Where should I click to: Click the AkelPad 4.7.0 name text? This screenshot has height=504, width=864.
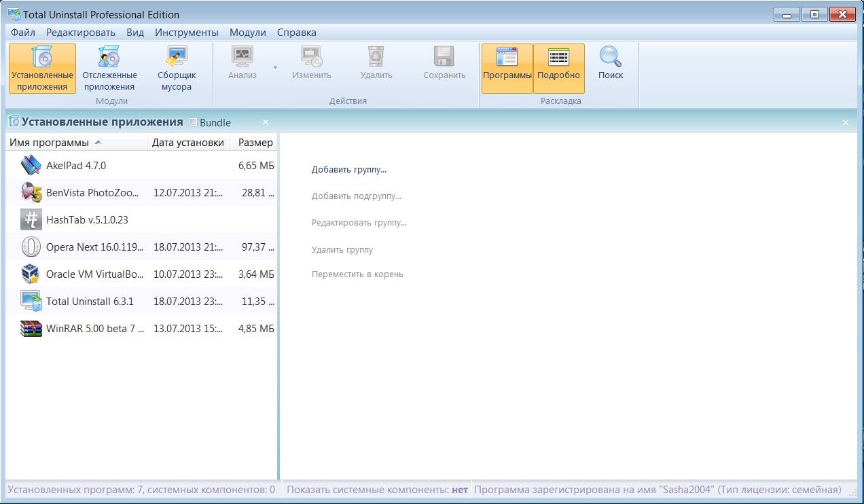click(x=76, y=165)
